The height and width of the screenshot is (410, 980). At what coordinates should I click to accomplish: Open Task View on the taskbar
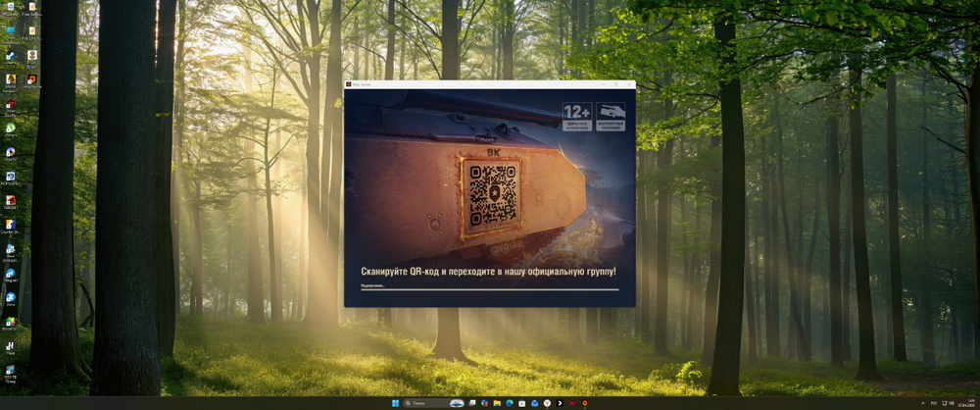[472, 403]
